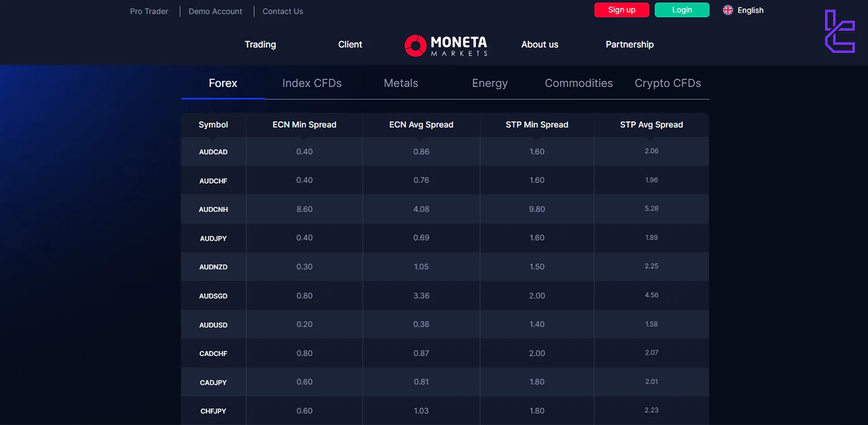The width and height of the screenshot is (868, 425).
Task: Click the red Sign up button
Action: click(x=622, y=10)
